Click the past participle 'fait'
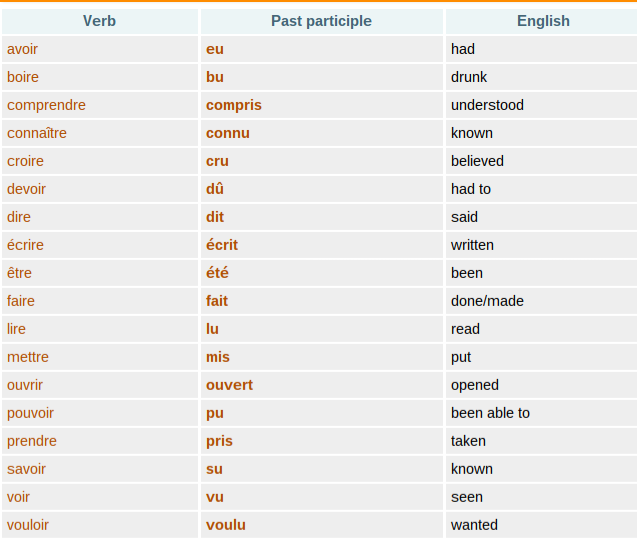This screenshot has width=637, height=542. pos(217,301)
